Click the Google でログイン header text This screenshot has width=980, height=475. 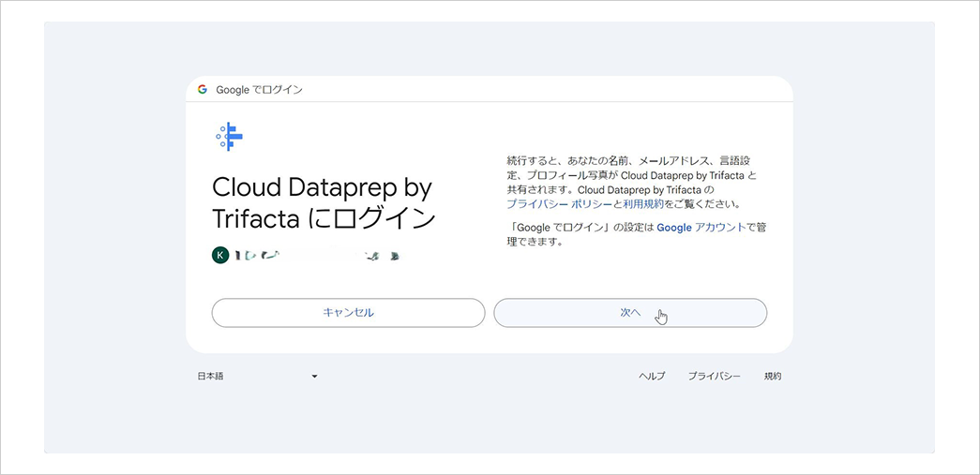(x=260, y=90)
